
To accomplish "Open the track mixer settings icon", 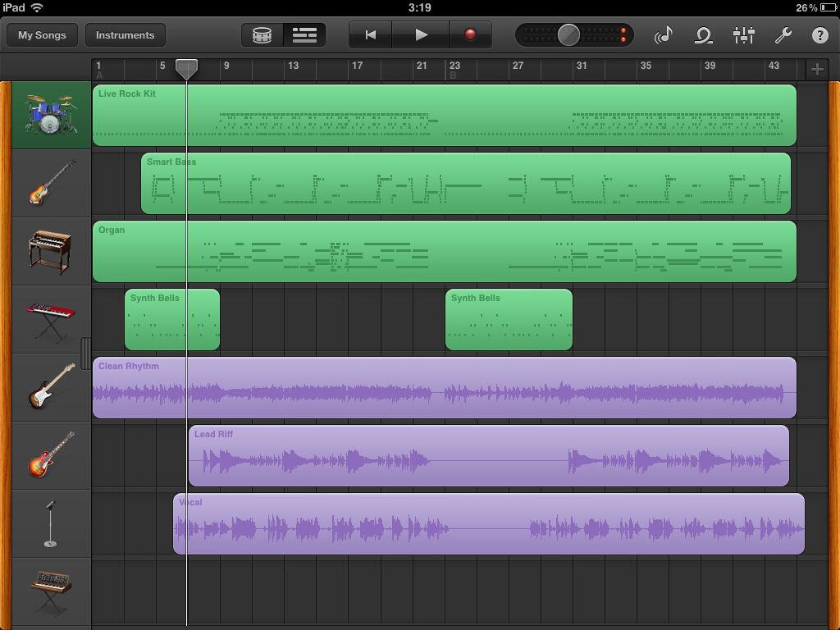I will [x=743, y=35].
